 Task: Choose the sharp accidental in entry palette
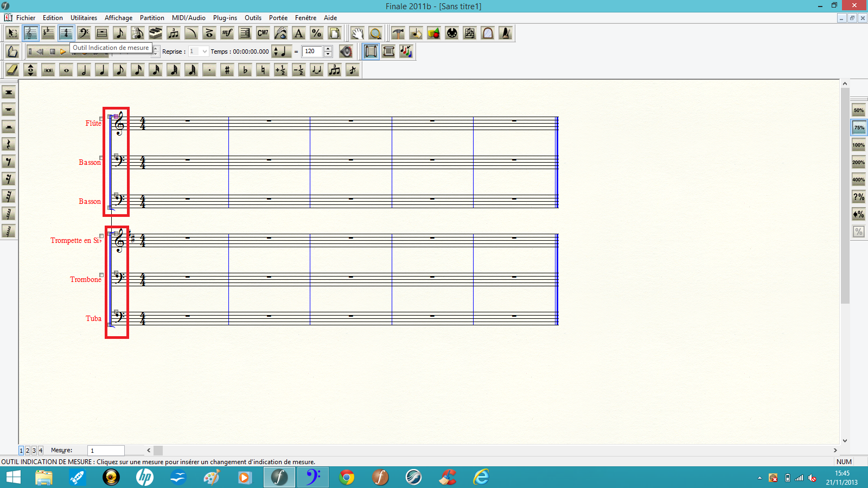tap(227, 70)
